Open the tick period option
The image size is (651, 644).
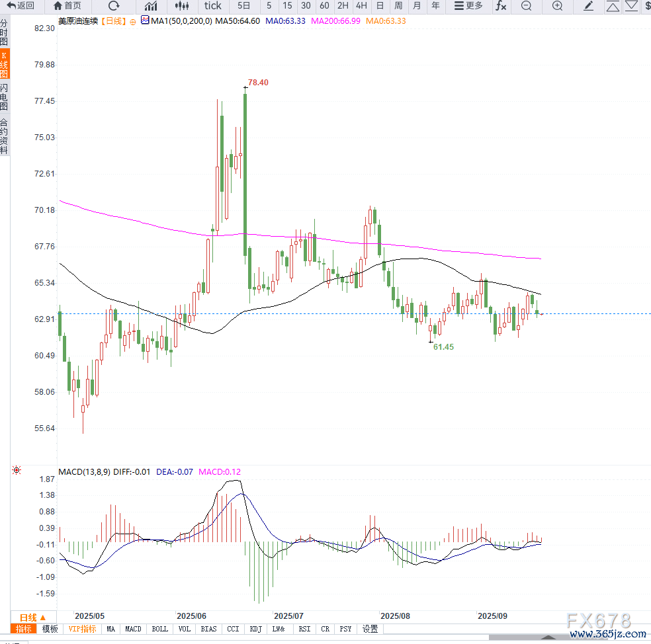click(x=213, y=6)
